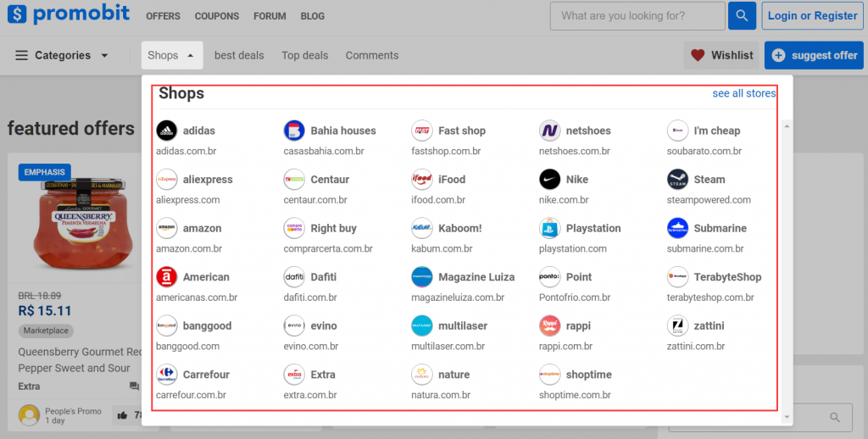Click the R$ 15.11 price
The height and width of the screenshot is (439, 868).
(x=45, y=310)
